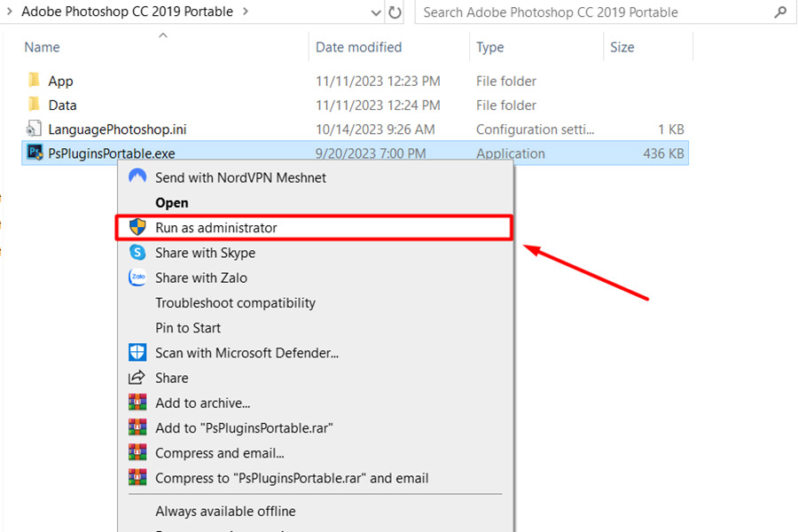The width and height of the screenshot is (798, 532).
Task: Click the Skype icon in menu
Action: click(x=137, y=252)
